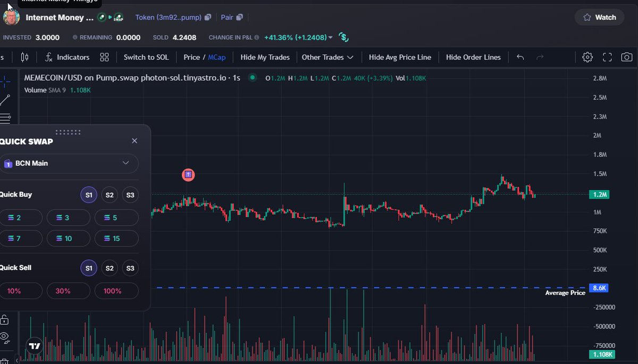Image resolution: width=638 pixels, height=364 pixels.
Task: Click the SWAP badge icon
Action: coord(119,18)
